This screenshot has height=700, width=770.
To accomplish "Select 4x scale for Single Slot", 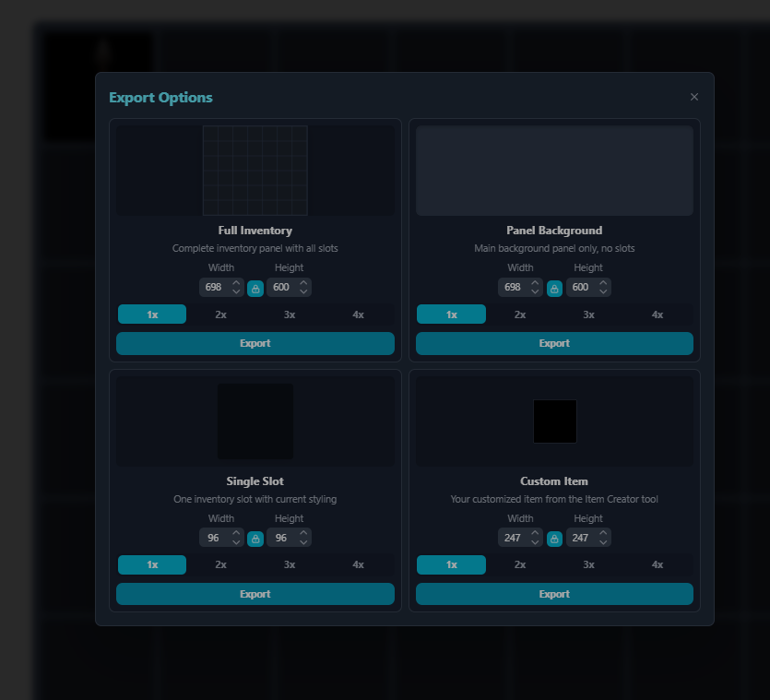I will [x=359, y=565].
